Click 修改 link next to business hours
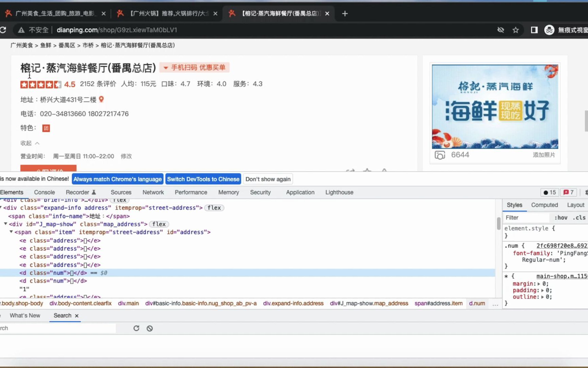This screenshot has height=368, width=588. tap(126, 156)
